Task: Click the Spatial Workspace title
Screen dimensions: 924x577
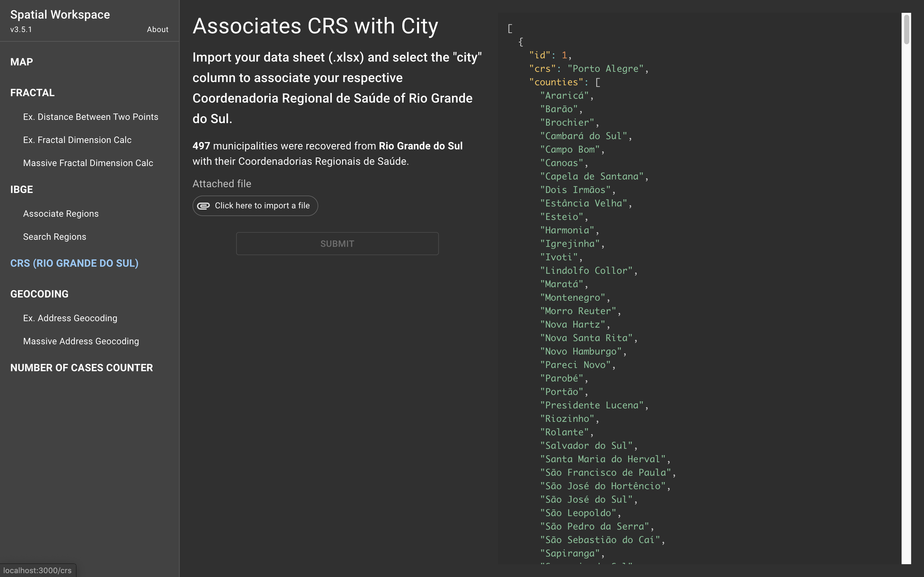Action: pyautogui.click(x=60, y=14)
